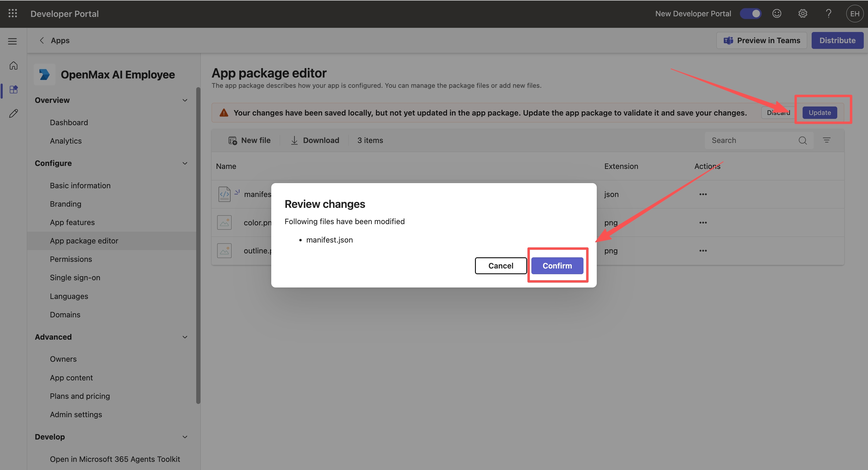Toggle the hamburger navigation menu
Viewport: 868px width, 470px height.
(x=12, y=41)
